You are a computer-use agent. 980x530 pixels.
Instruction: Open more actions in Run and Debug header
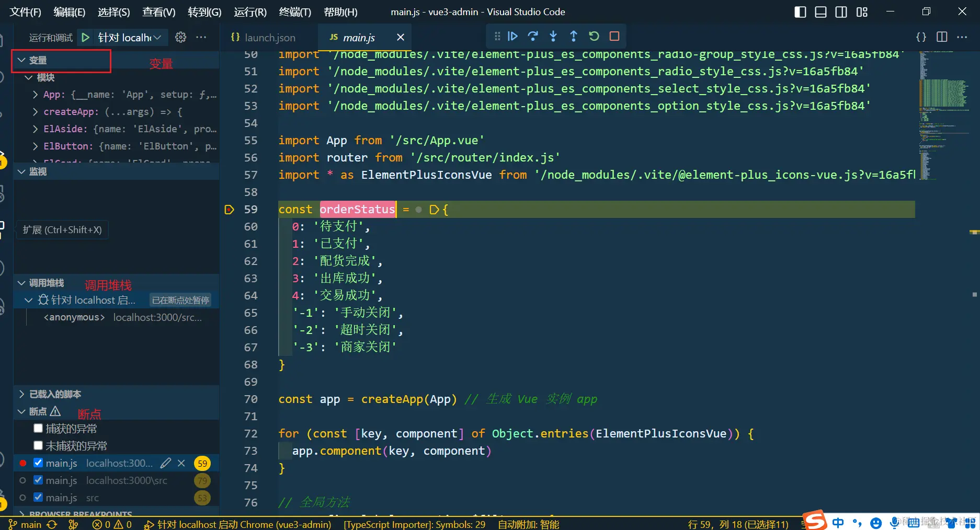click(x=201, y=37)
